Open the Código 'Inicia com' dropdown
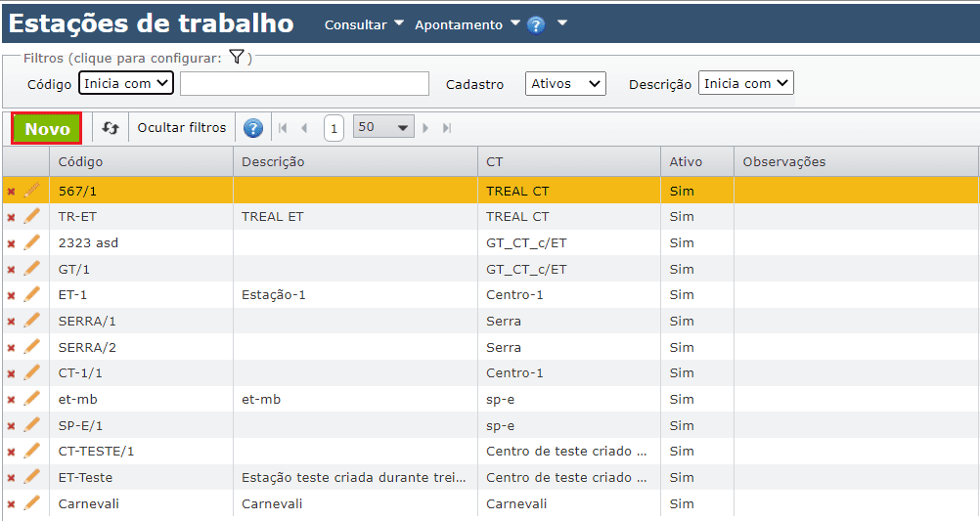The height and width of the screenshot is (521, 980). (x=126, y=84)
